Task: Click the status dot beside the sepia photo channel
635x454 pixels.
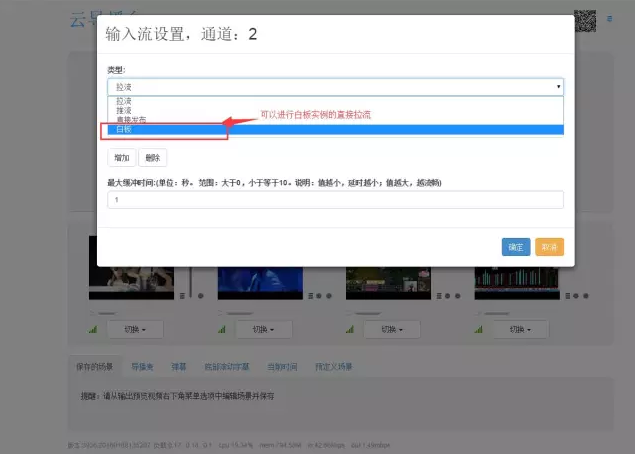Action: click(x=200, y=296)
